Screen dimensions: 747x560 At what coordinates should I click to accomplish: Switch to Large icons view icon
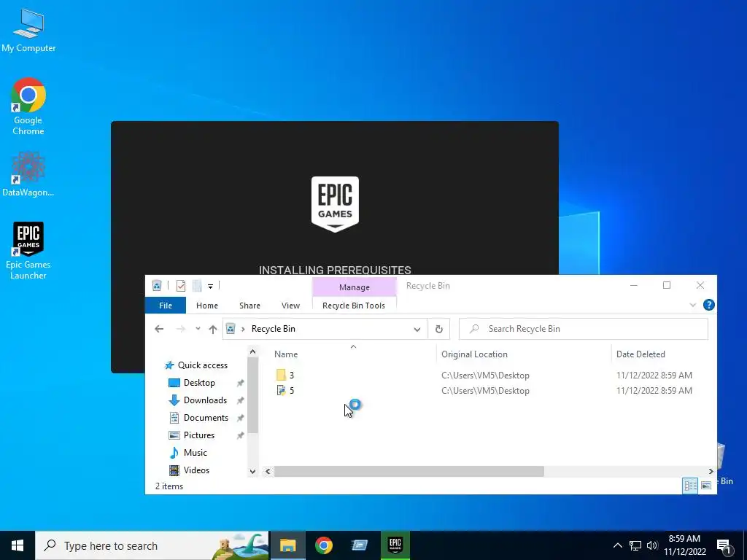coord(706,485)
